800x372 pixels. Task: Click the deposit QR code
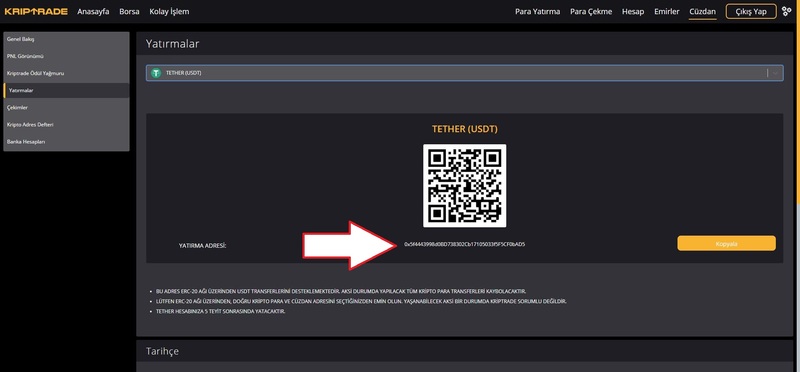(465, 186)
